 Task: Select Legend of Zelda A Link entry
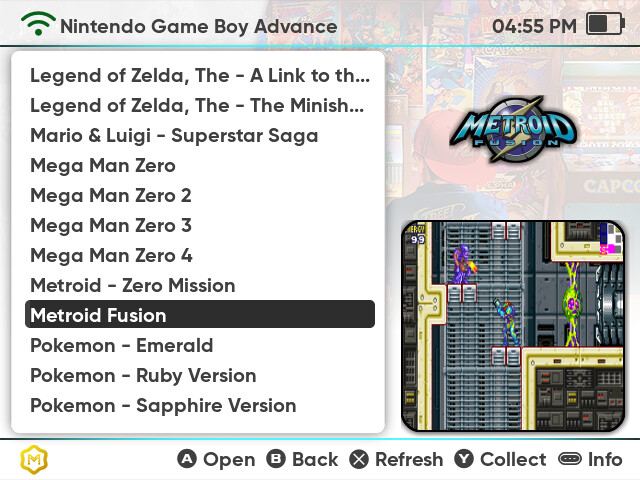point(199,75)
